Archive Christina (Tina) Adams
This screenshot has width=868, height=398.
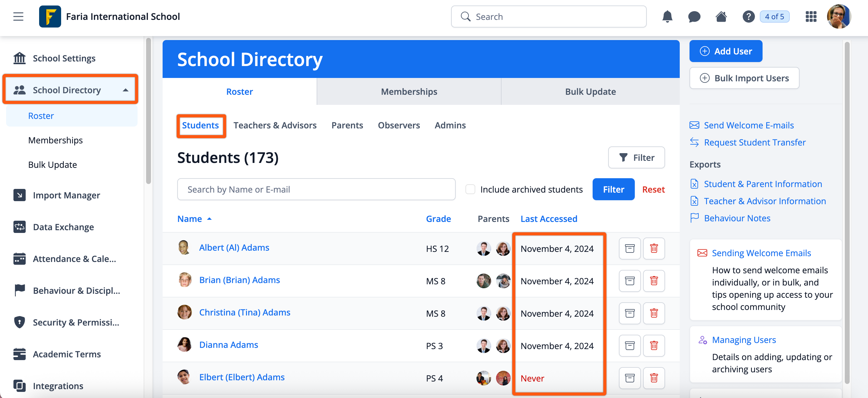(x=629, y=313)
